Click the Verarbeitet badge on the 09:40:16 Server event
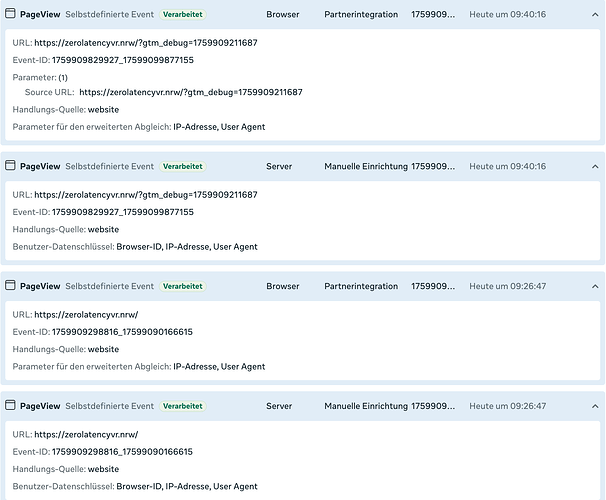606x500 pixels. click(x=182, y=166)
